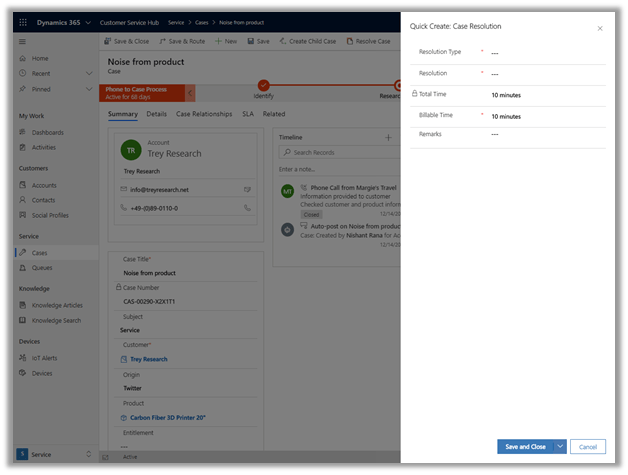Open Knowledge Search from sidebar
The width and height of the screenshot is (628, 475).
pyautogui.click(x=57, y=320)
